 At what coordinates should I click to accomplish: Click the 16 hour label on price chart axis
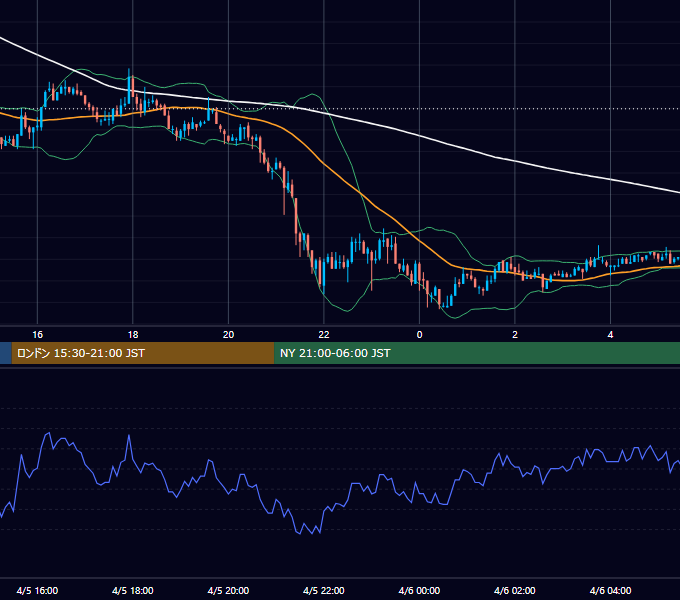click(38, 335)
